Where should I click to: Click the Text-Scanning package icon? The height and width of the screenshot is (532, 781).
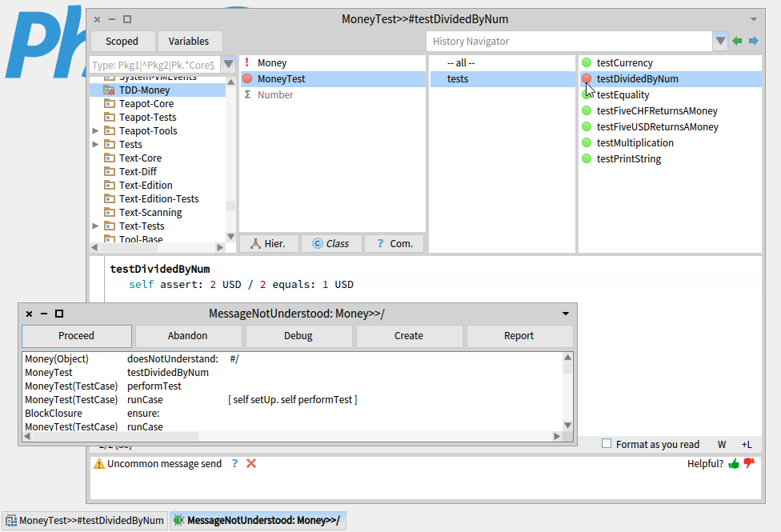109,212
